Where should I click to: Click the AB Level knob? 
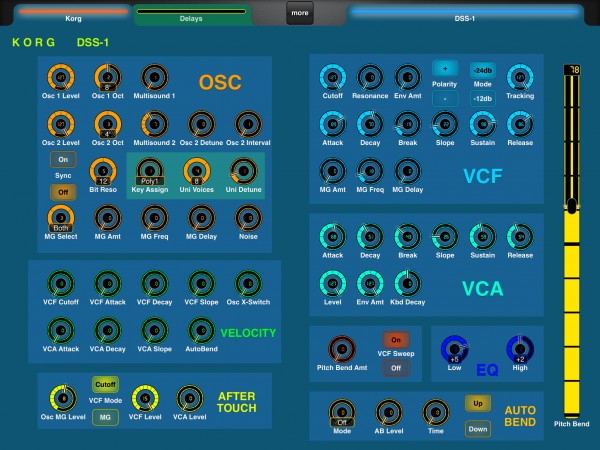(x=389, y=412)
